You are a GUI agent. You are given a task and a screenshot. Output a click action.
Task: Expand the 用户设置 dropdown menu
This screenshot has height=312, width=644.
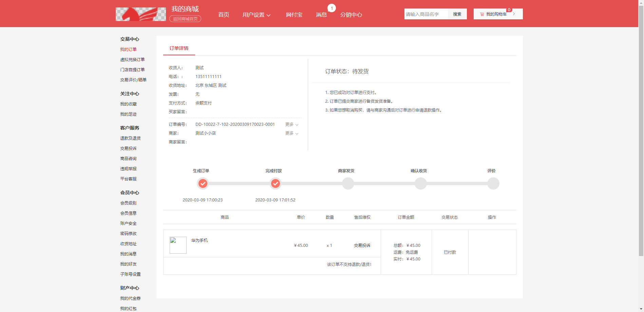(257, 15)
